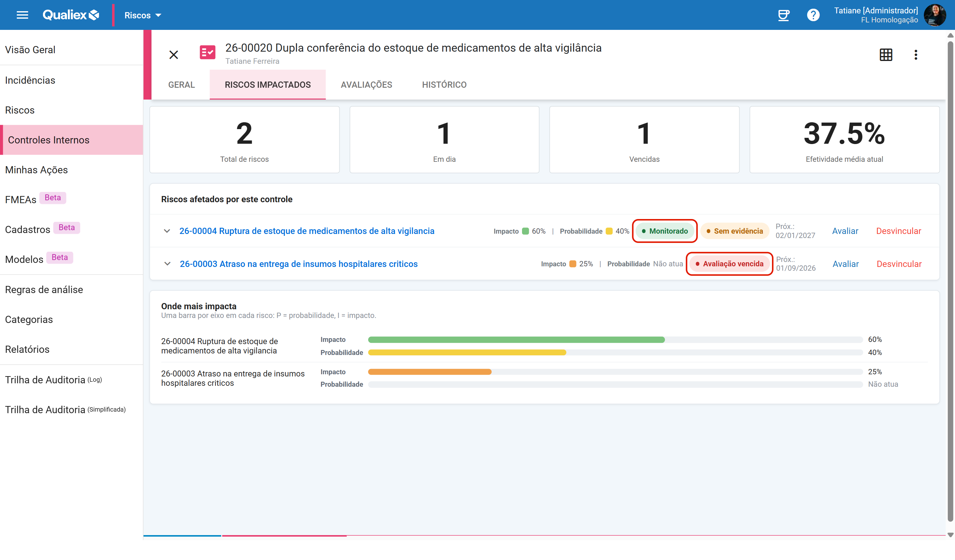Open Cadastros Beta in sidebar
This screenshot has width=955, height=560.
71,230
